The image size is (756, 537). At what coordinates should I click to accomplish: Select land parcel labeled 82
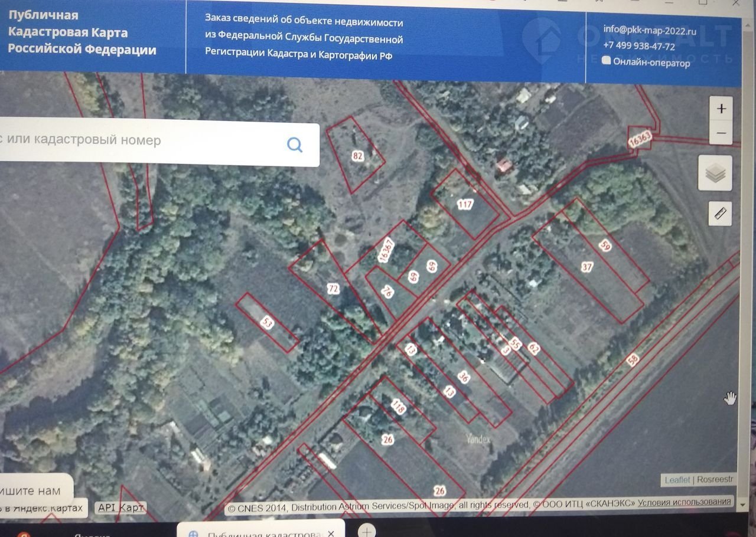[x=357, y=156]
